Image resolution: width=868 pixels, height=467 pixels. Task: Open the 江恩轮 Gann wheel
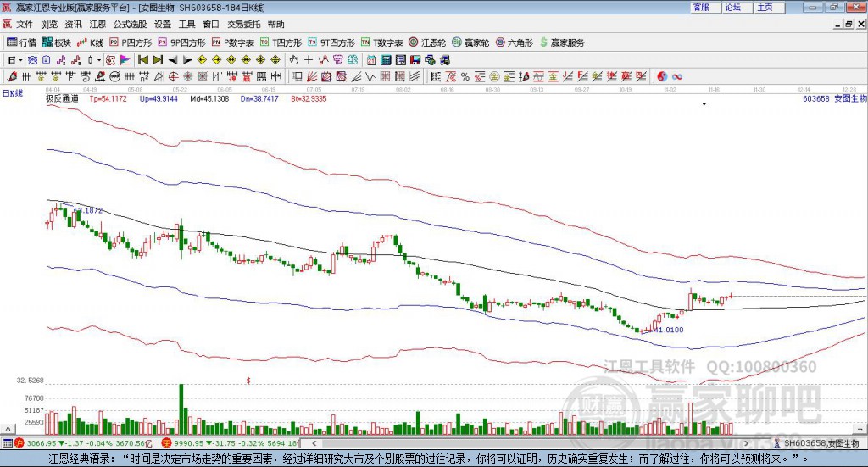[427, 42]
